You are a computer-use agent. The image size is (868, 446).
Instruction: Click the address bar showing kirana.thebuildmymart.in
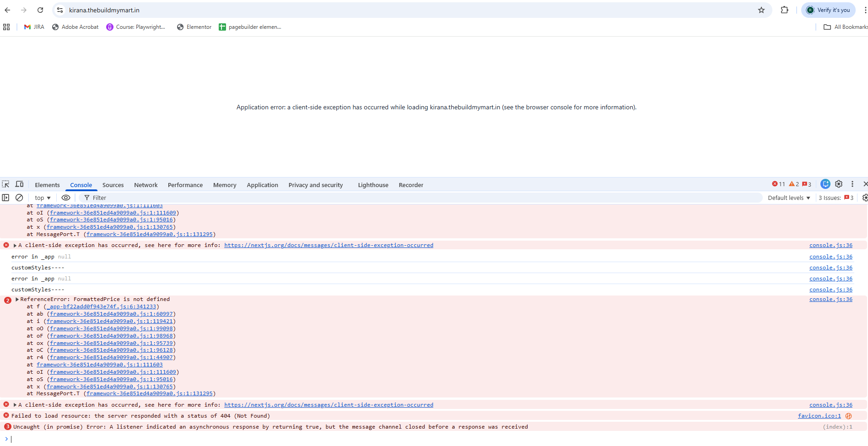tap(412, 10)
